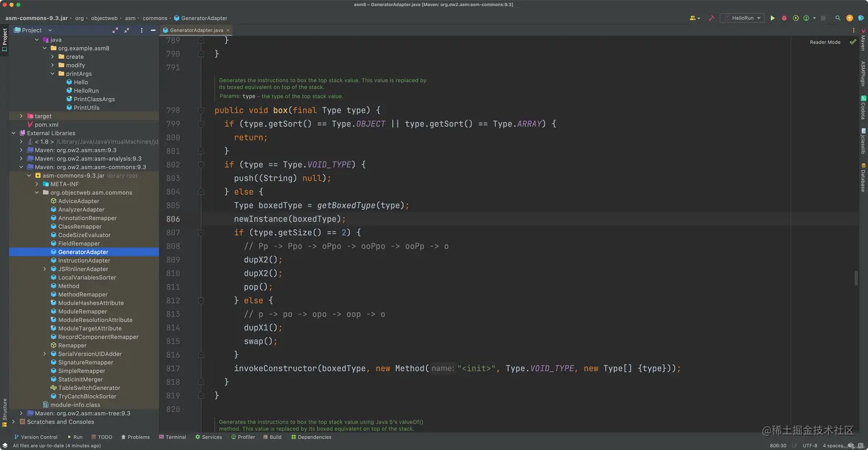Screen dimensions: 868x450
Task: Select PrintClassArgs in project tree
Action: 94,99
